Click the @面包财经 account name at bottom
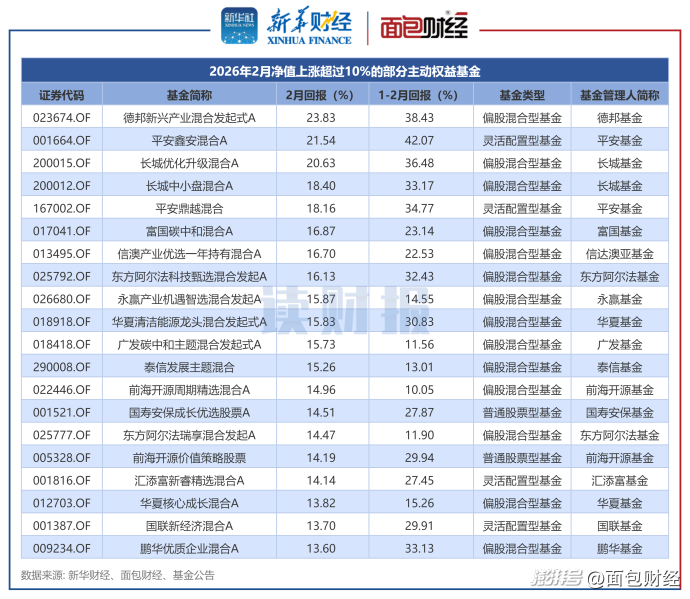The width and height of the screenshot is (690, 599). (633, 578)
